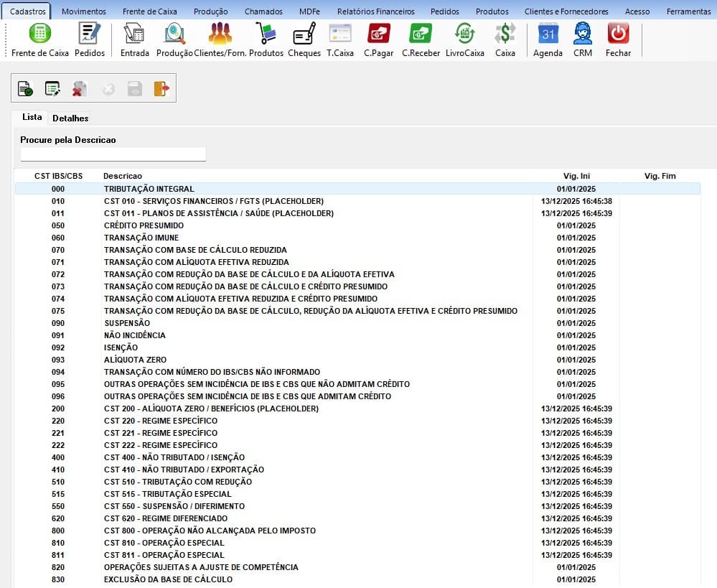Open C.Pagar accounts payable icon
The height and width of the screenshot is (588, 717).
378,34
